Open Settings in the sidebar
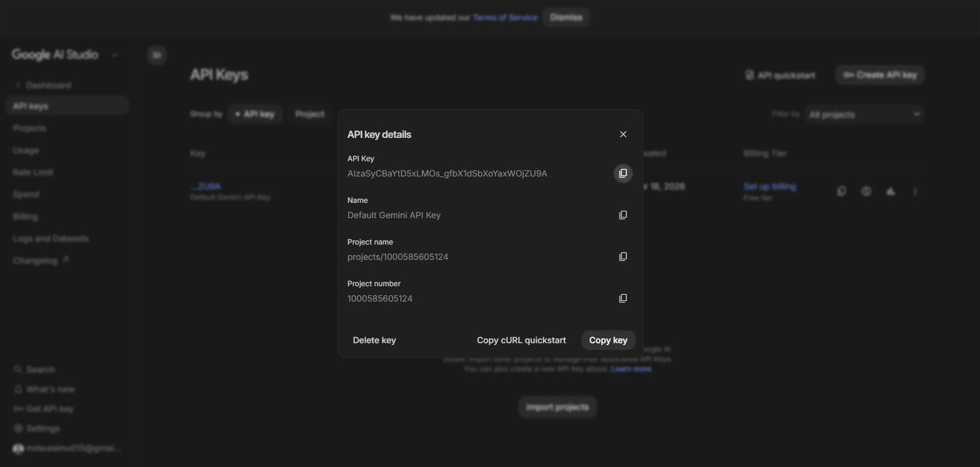The width and height of the screenshot is (980, 467). click(37, 428)
